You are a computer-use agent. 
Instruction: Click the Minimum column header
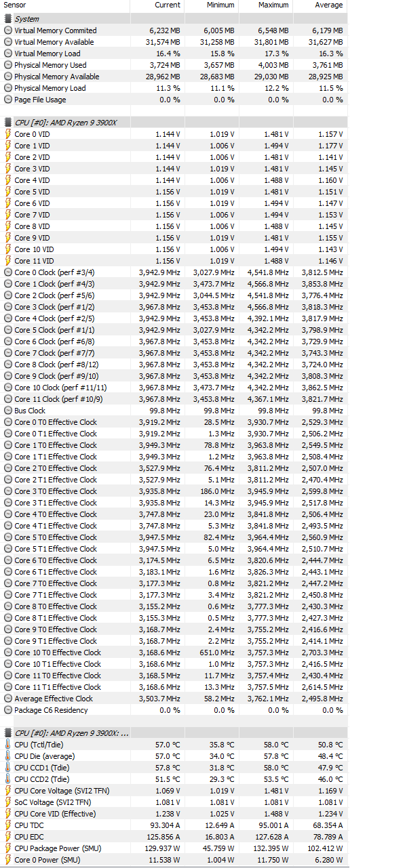(220, 5)
